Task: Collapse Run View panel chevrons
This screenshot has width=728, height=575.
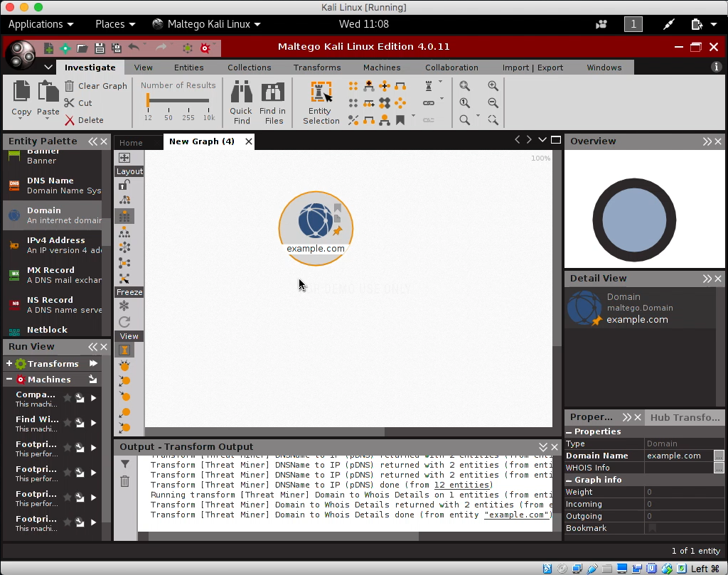Action: point(93,347)
